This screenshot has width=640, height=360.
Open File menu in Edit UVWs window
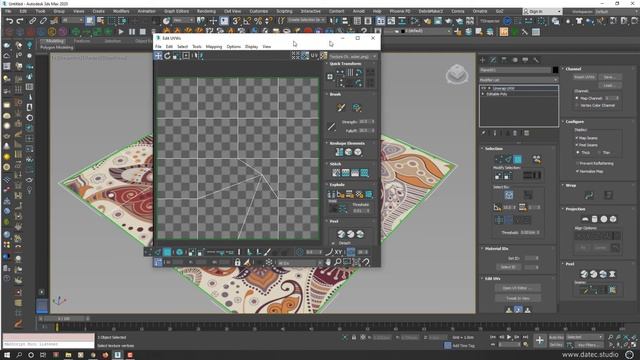pyautogui.click(x=158, y=47)
